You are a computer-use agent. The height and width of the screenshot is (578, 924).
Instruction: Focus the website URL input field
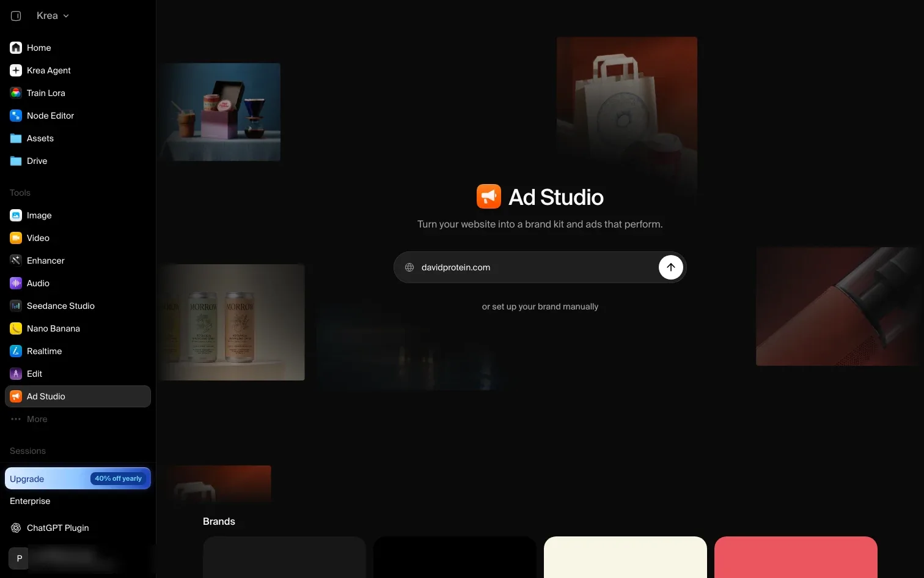click(540, 267)
